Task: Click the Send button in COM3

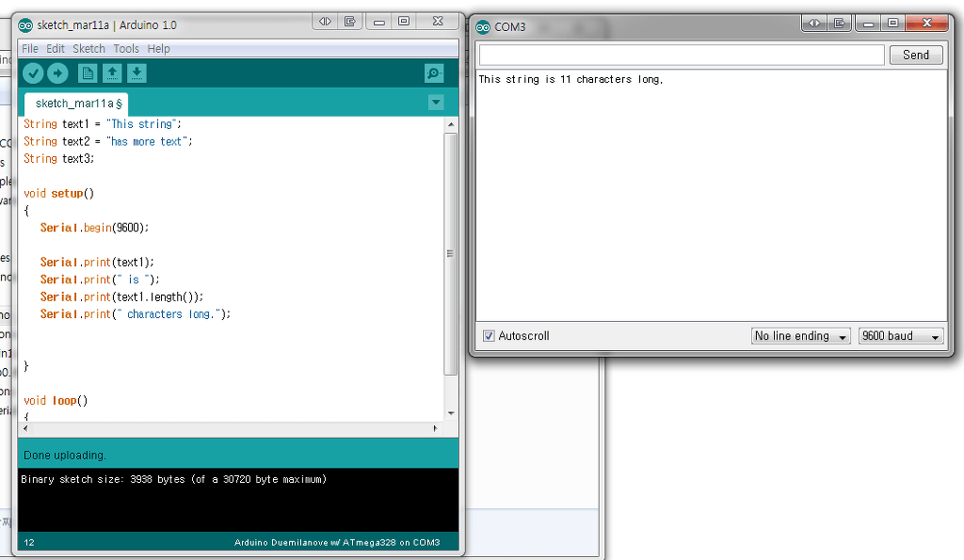Action: click(x=916, y=55)
